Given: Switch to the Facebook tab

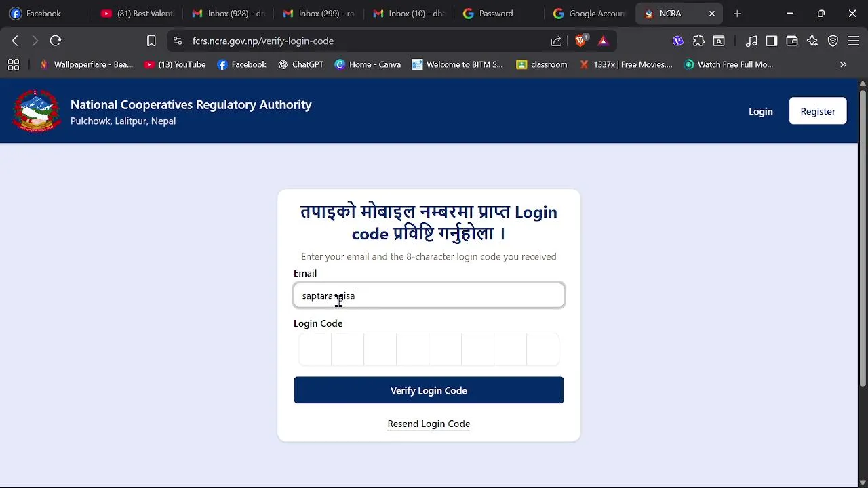Looking at the screenshot, I should point(45,14).
